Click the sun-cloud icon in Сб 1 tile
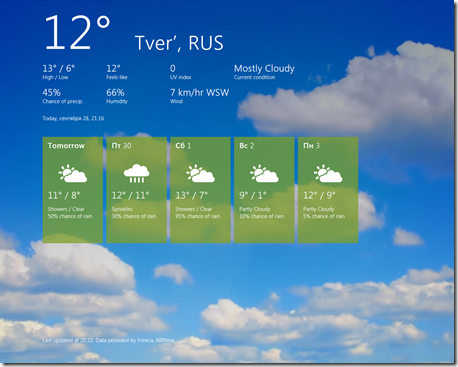The width and height of the screenshot is (458, 367). [200, 173]
